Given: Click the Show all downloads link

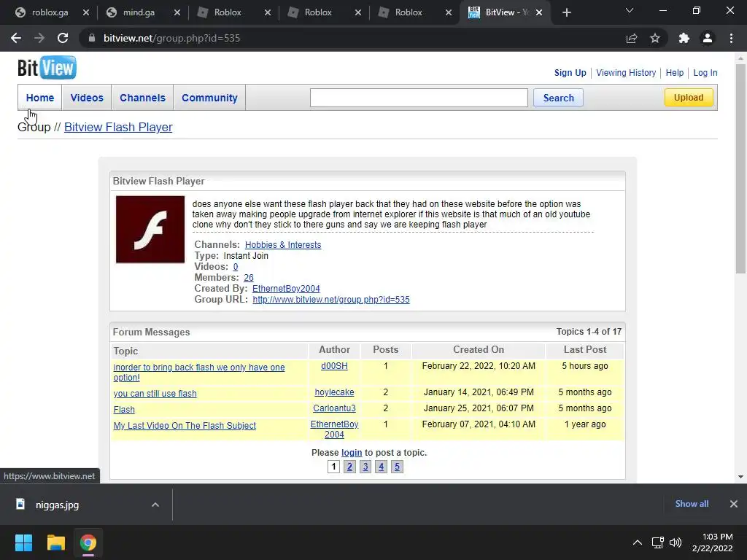Looking at the screenshot, I should (x=692, y=504).
